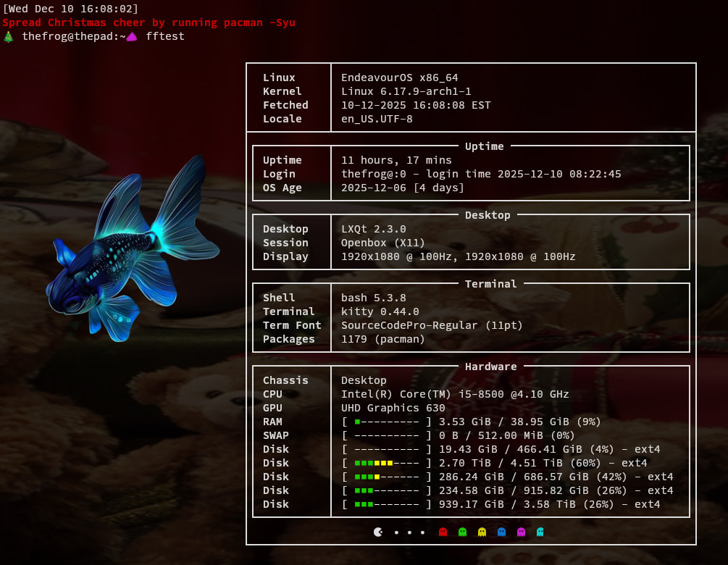Click the Uptime section heading
728x565 pixels.
coord(484,146)
